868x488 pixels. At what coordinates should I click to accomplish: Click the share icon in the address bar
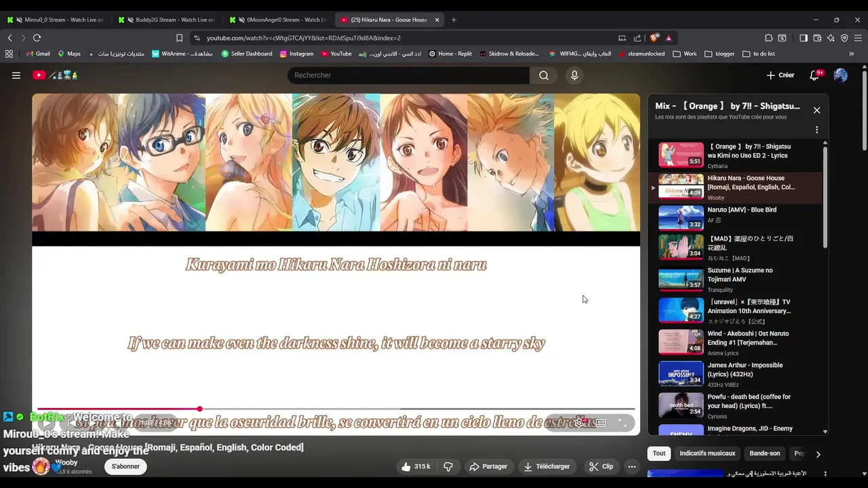(637, 38)
